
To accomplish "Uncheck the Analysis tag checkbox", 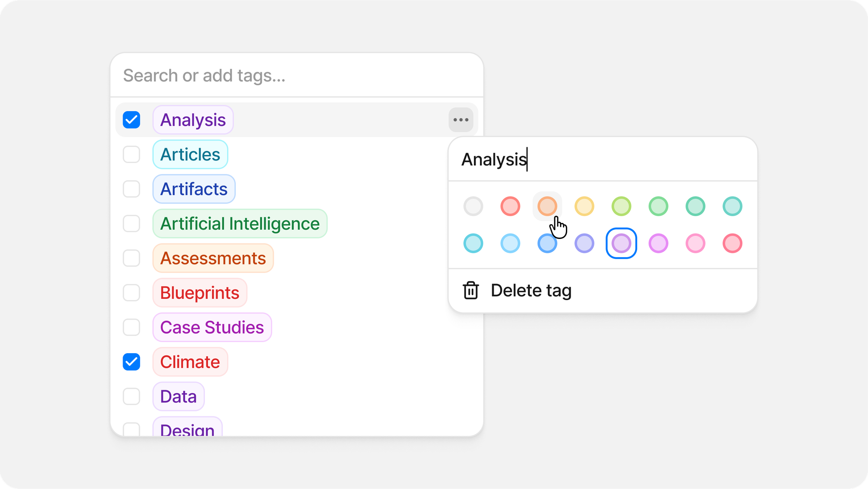I will [132, 119].
